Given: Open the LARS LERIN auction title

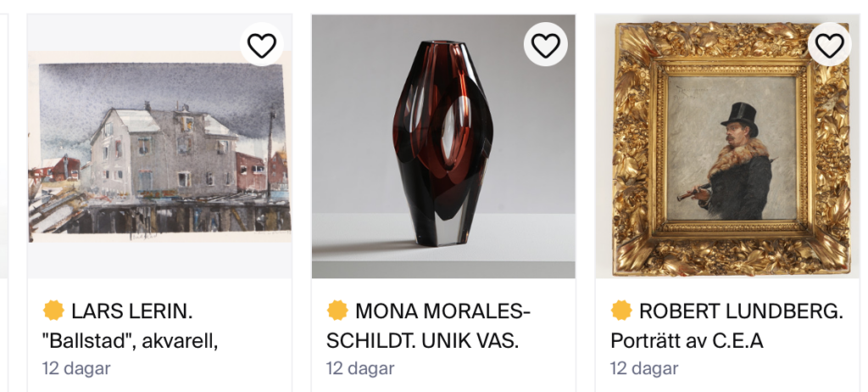Looking at the screenshot, I should click(136, 311).
